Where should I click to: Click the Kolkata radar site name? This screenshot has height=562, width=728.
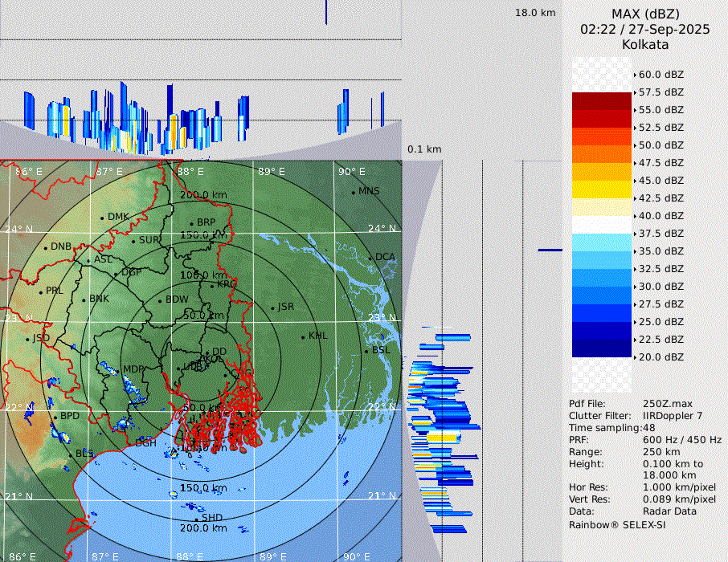click(644, 45)
